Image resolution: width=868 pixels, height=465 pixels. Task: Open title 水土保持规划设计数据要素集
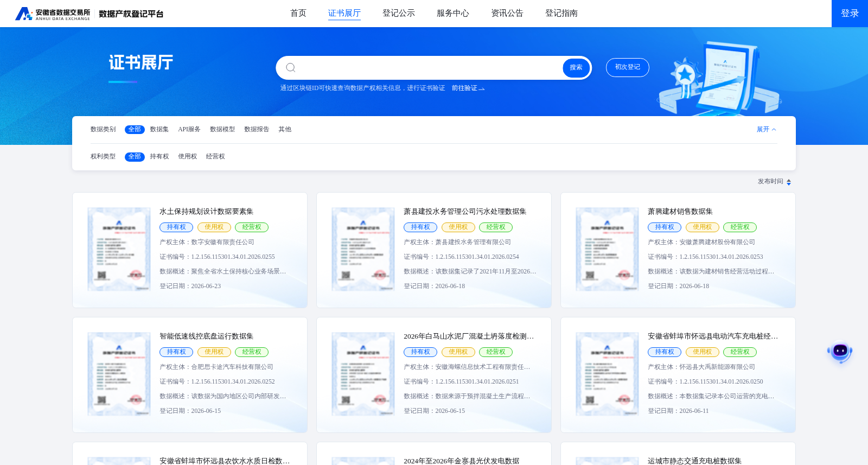206,212
